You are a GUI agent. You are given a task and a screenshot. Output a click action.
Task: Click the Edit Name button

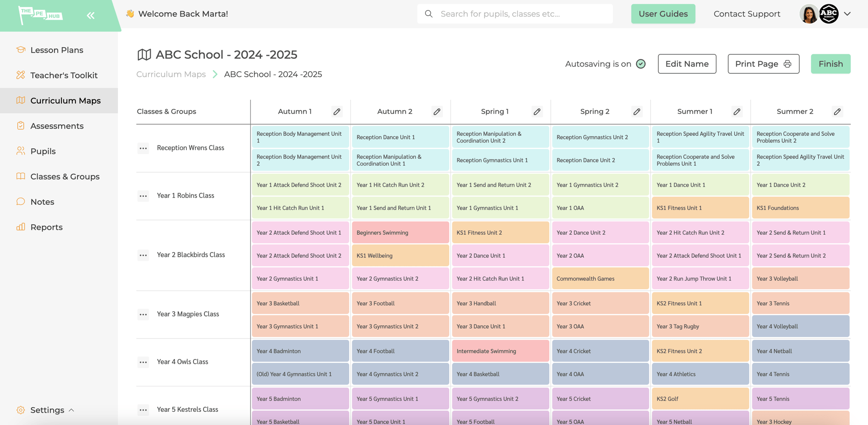(687, 64)
